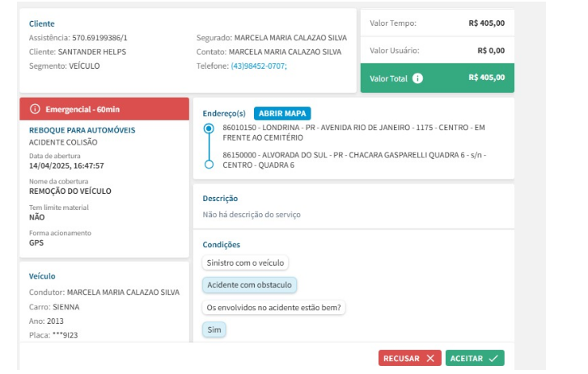Click the Tem limite material value NÃO
Screen dimensions: 588x374
tap(36, 217)
